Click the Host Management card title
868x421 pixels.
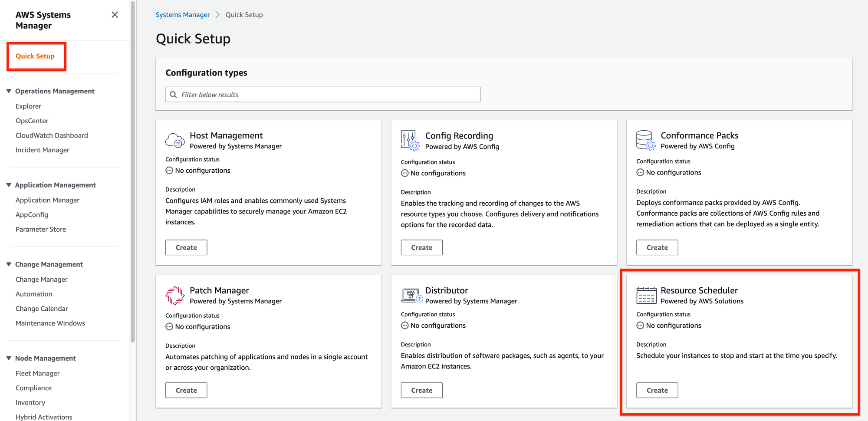coord(226,135)
